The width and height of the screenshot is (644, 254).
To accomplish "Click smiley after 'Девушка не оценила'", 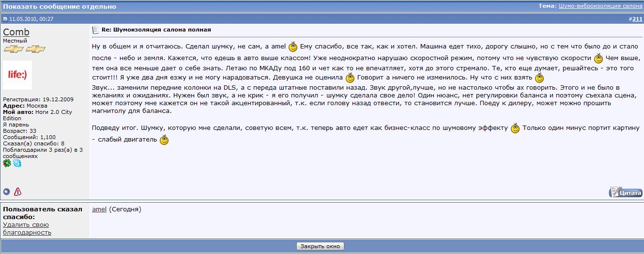I will click(x=351, y=78).
